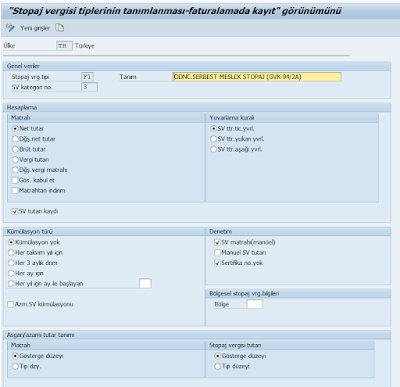Select the Tip düzeyi radio button
The height and width of the screenshot is (387, 400).
click(x=217, y=366)
